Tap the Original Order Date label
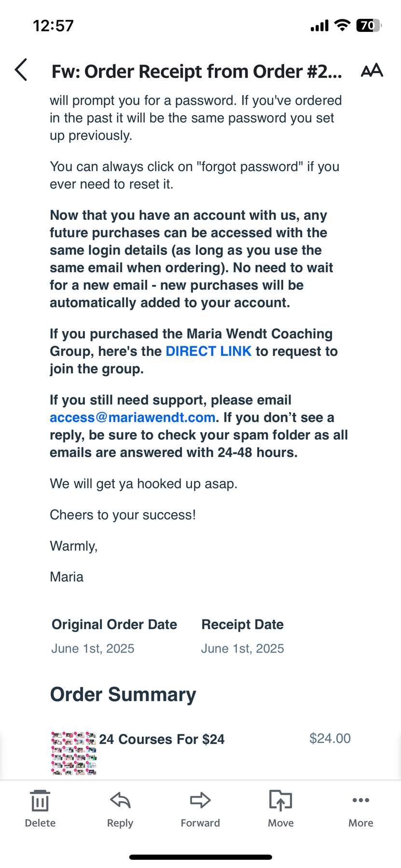The width and height of the screenshot is (401, 868). [114, 624]
